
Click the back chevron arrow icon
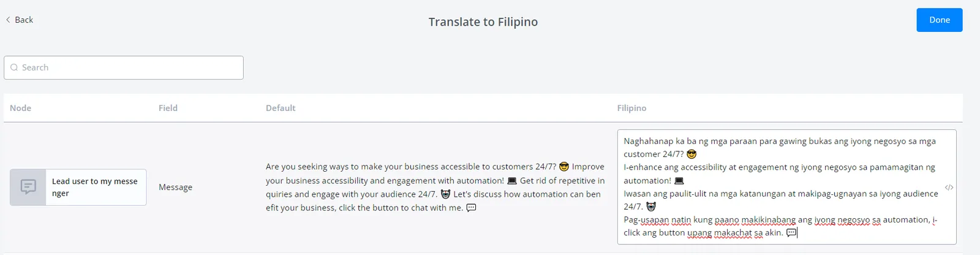(x=8, y=20)
